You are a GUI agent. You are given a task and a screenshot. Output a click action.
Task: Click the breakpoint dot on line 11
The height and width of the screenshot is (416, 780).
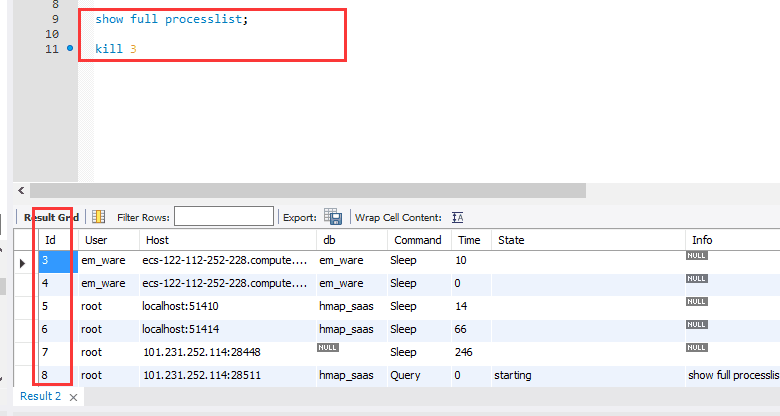[69, 48]
